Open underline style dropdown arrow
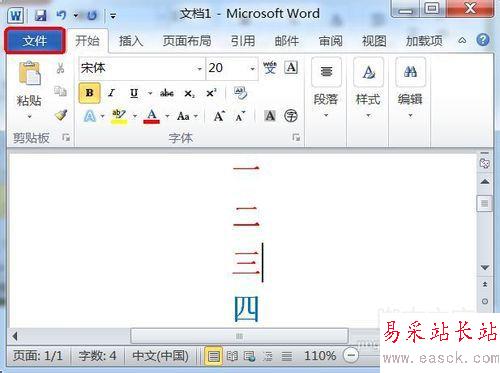500x373 pixels. pyautogui.click(x=150, y=93)
